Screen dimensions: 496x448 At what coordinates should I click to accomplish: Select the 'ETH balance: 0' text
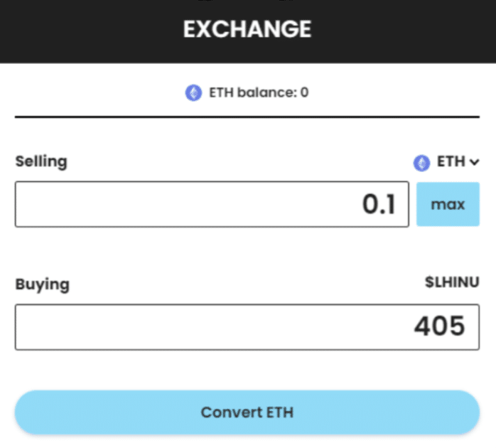[x=259, y=92]
